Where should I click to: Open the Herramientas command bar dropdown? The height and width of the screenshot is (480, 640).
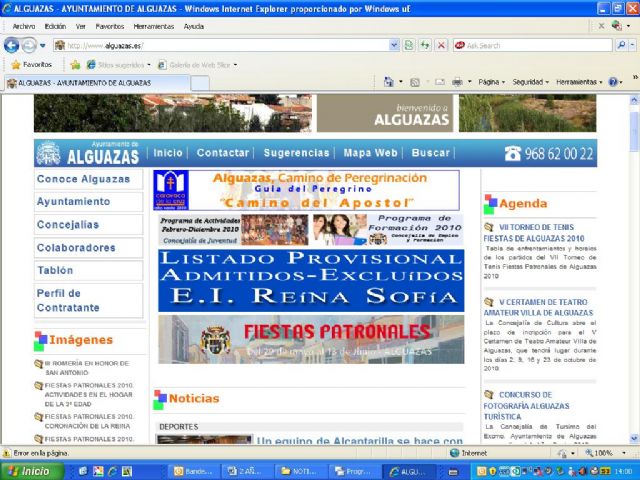click(x=578, y=82)
